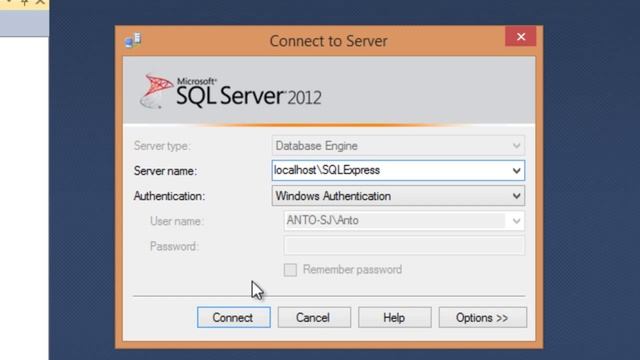Screen dimensions: 640x360
Task: Cancel the Connect to Server dialog
Action: [314, 318]
